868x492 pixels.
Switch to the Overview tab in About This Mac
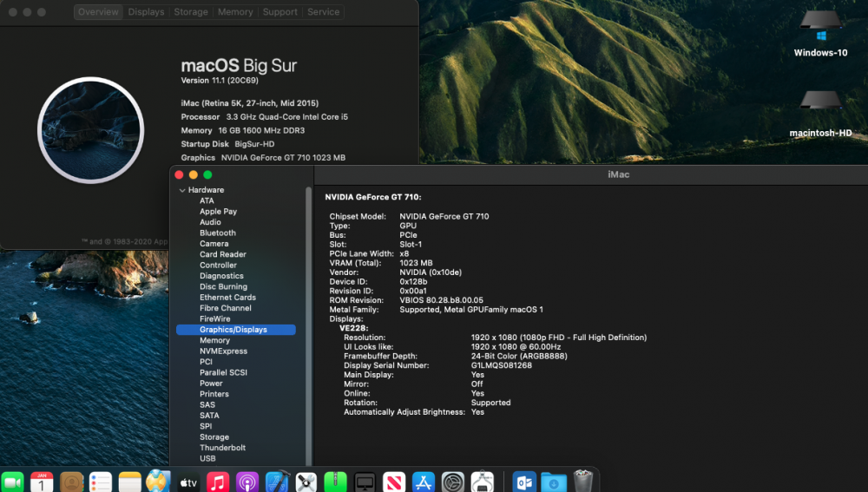click(x=98, y=11)
